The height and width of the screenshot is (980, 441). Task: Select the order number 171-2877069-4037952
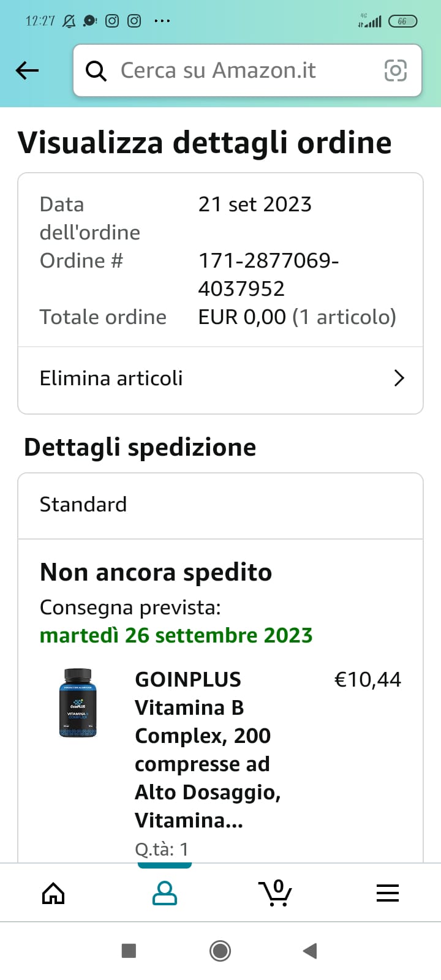268,274
